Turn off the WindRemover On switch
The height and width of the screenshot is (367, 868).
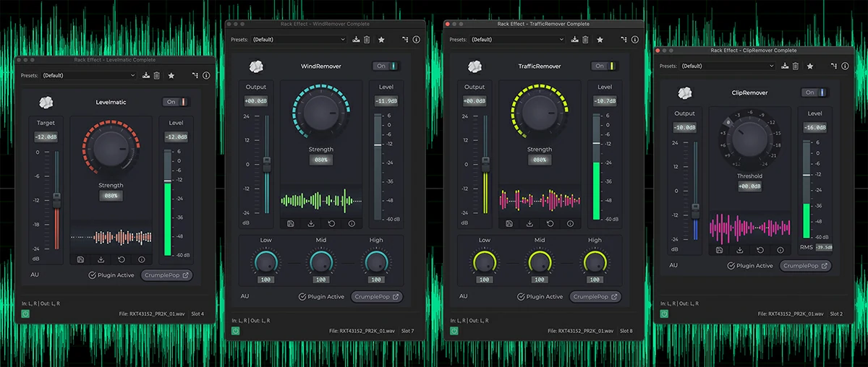pyautogui.click(x=386, y=66)
